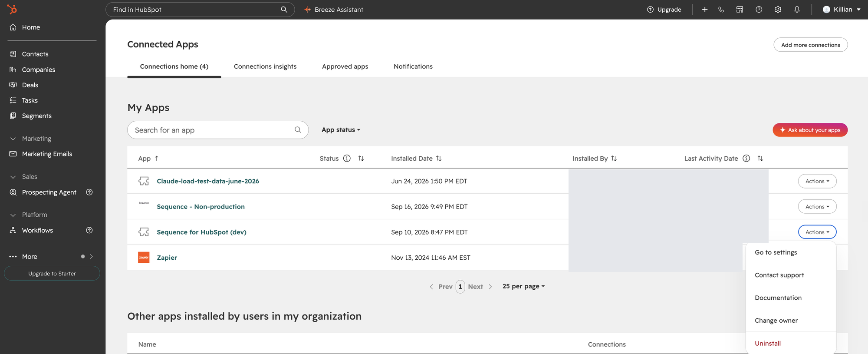Open the marketplace storefront icon
This screenshot has width=868, height=354.
pyautogui.click(x=740, y=10)
